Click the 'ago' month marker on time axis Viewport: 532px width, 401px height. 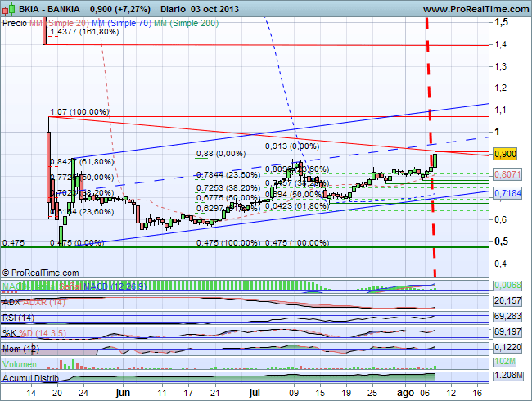pyautogui.click(x=405, y=393)
